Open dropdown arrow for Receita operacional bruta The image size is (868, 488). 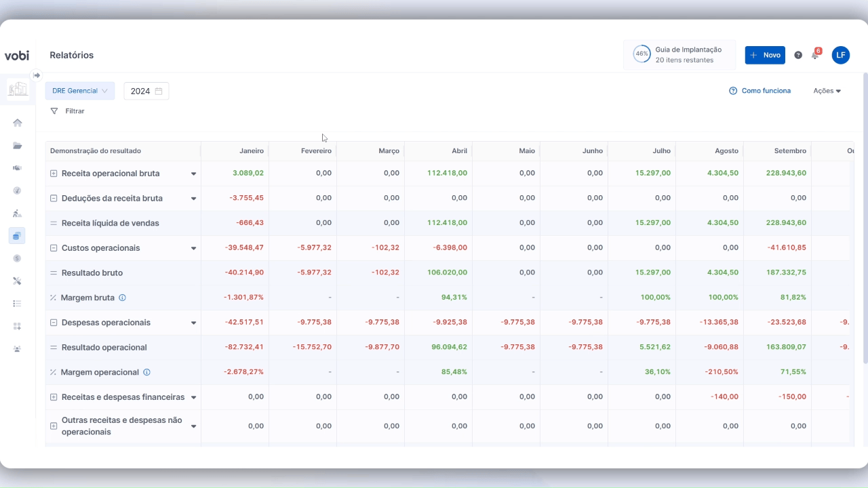[x=193, y=174]
